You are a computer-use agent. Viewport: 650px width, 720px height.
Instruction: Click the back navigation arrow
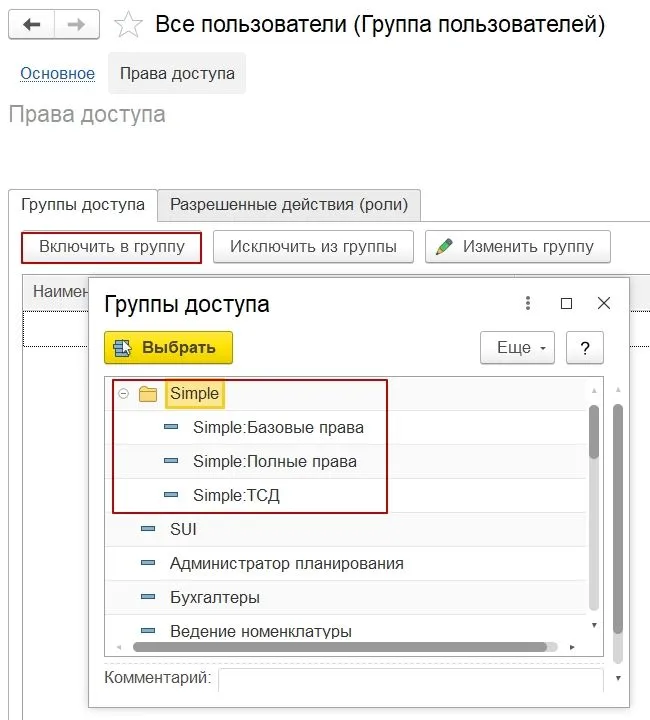[x=32, y=24]
